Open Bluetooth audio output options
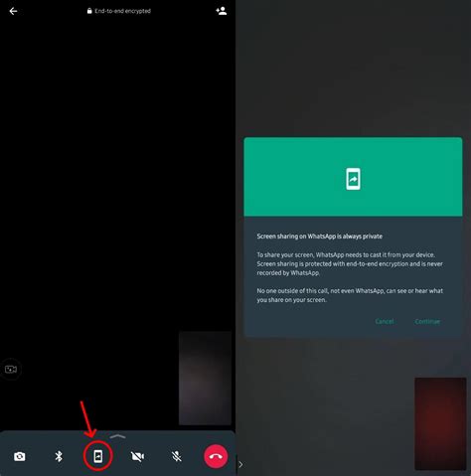 coord(59,456)
